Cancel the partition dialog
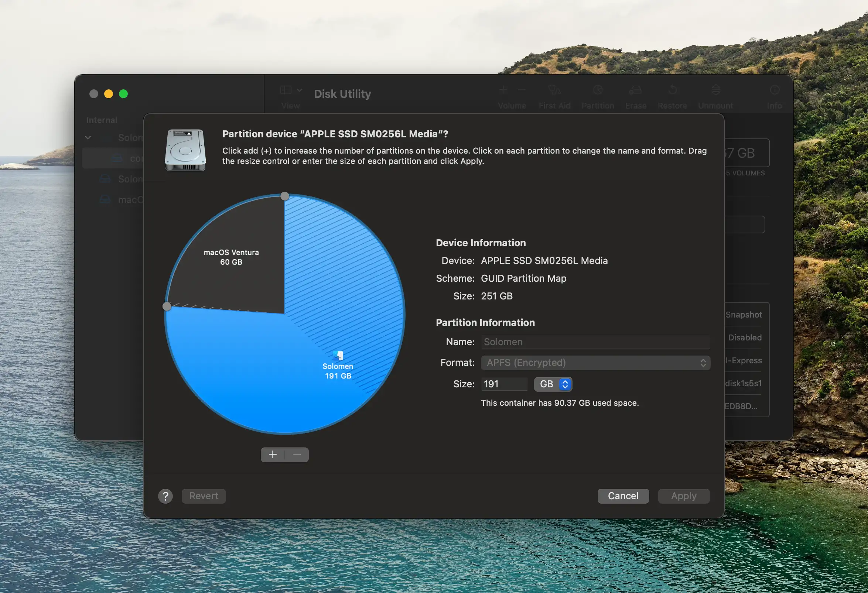 [x=623, y=496]
